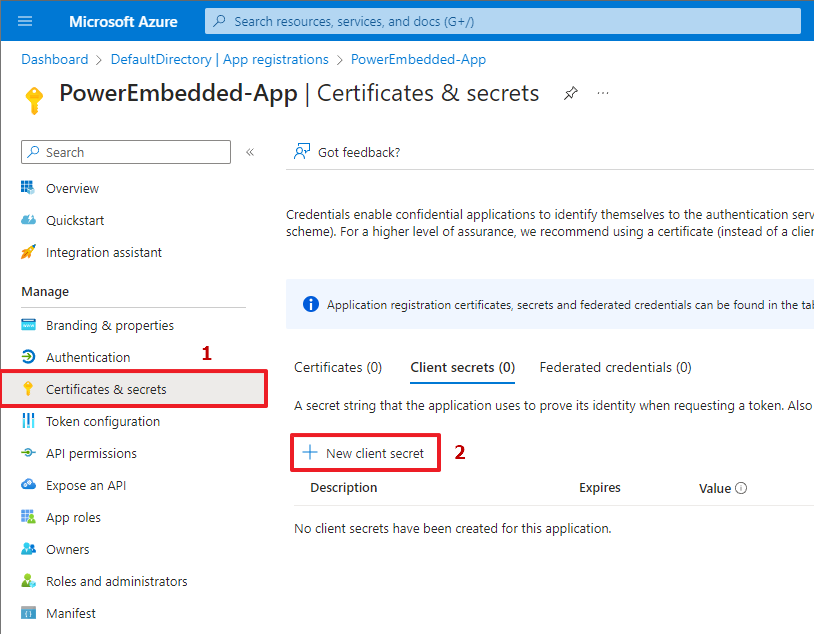Click the Got feedback icon
The height and width of the screenshot is (634, 814).
[301, 152]
